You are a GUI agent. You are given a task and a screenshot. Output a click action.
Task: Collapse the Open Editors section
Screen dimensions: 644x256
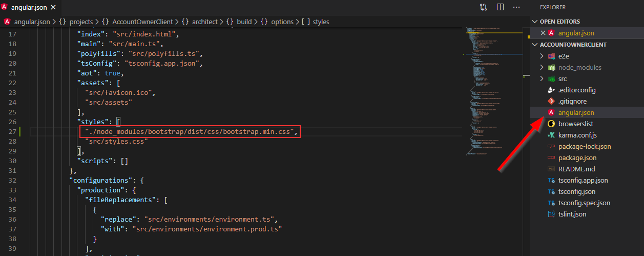pos(535,22)
